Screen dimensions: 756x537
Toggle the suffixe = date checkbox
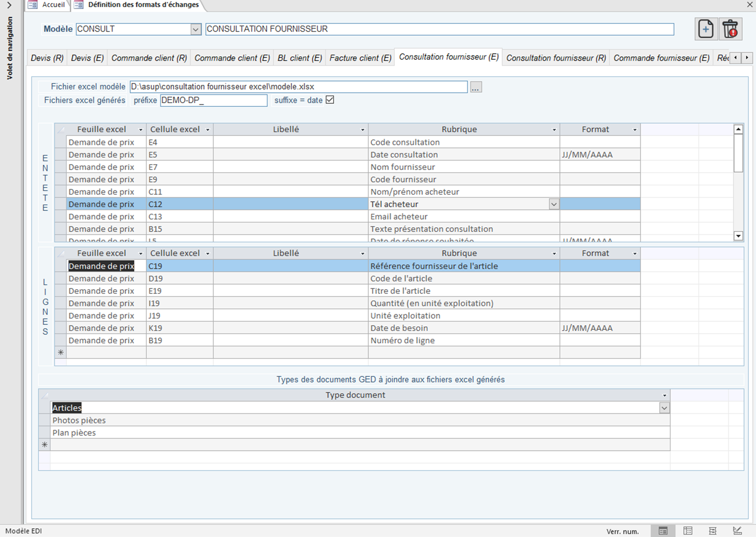(330, 100)
